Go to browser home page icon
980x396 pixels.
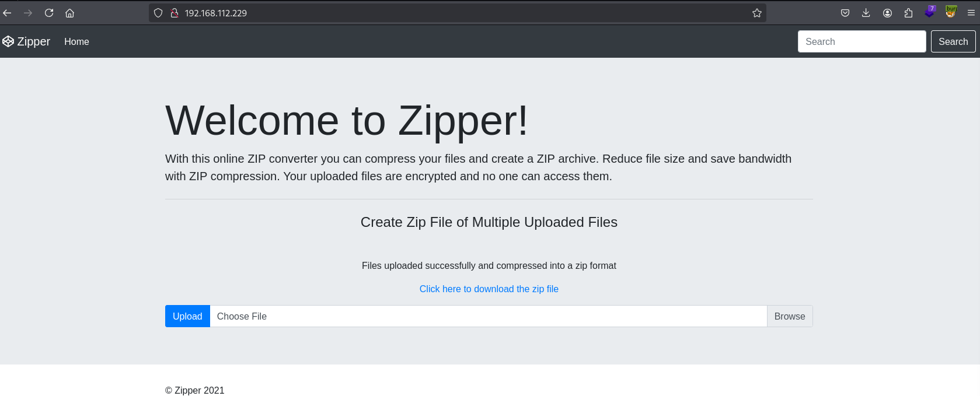(x=69, y=13)
